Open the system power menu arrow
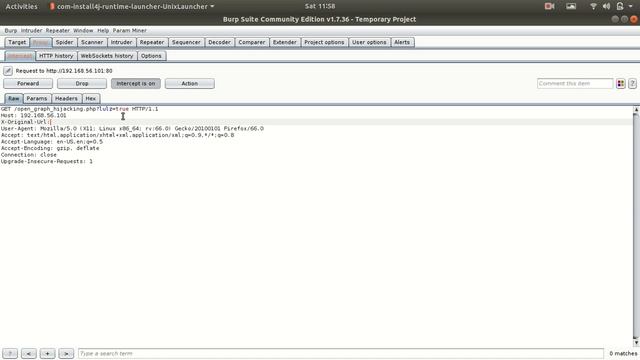The width and height of the screenshot is (640, 360). 631,6
